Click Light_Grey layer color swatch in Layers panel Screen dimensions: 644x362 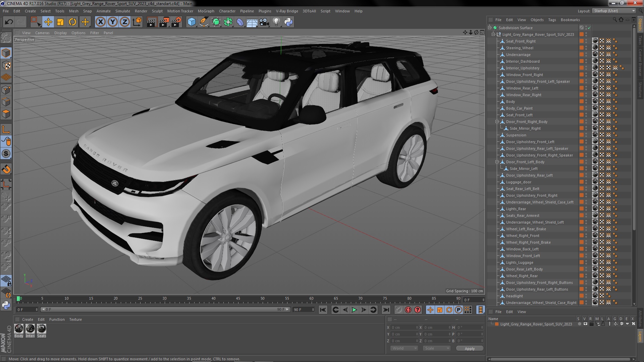tap(497, 324)
